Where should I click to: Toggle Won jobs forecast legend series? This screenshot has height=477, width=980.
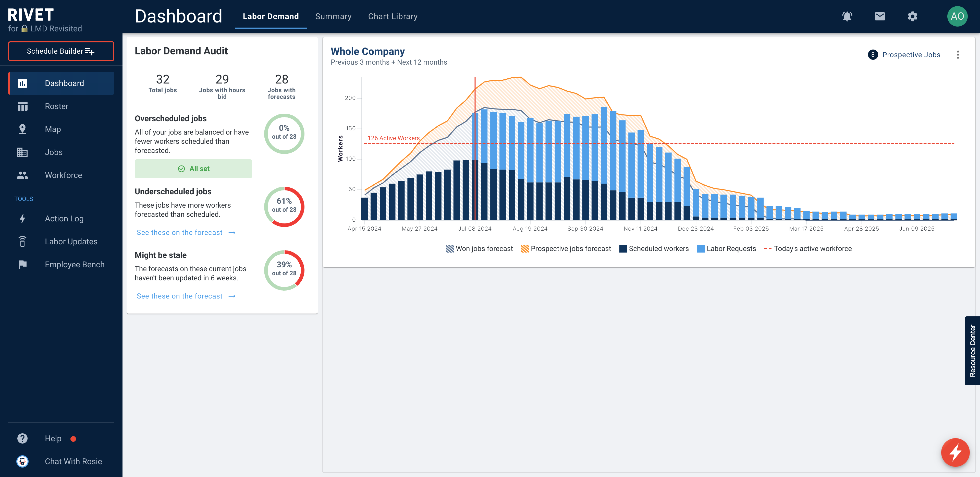[x=479, y=249]
